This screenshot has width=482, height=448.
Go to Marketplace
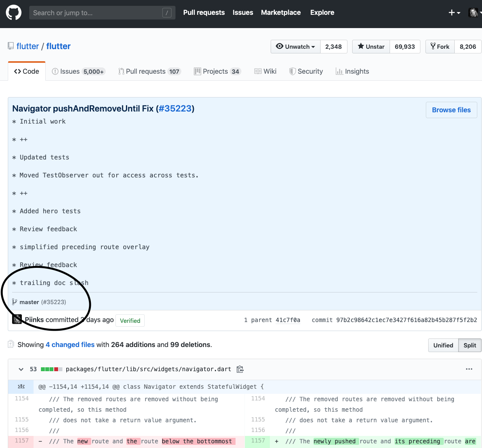tap(281, 12)
